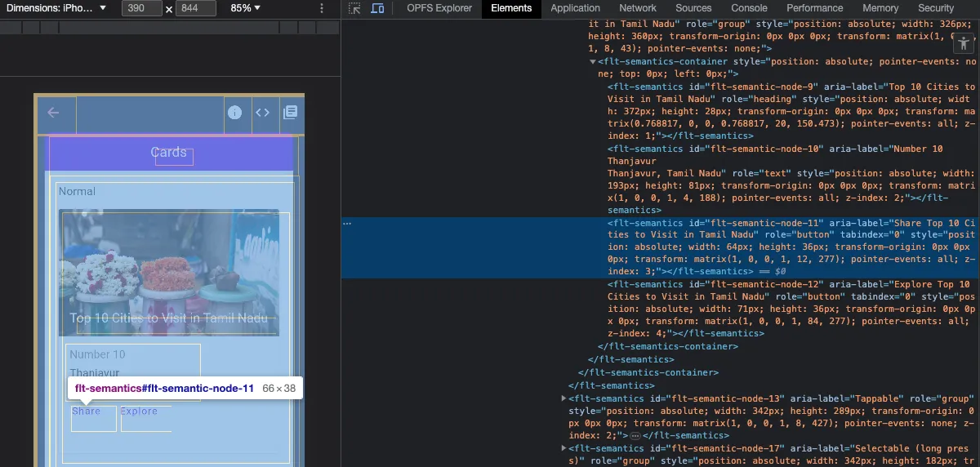This screenshot has width=980, height=467.
Task: Open the device toolbar three-dot menu
Action: tap(322, 8)
